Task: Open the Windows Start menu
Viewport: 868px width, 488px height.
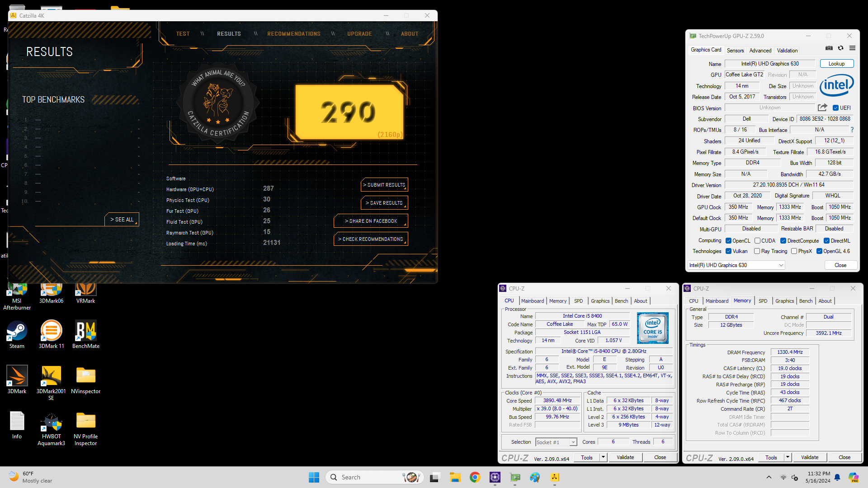Action: point(314,477)
